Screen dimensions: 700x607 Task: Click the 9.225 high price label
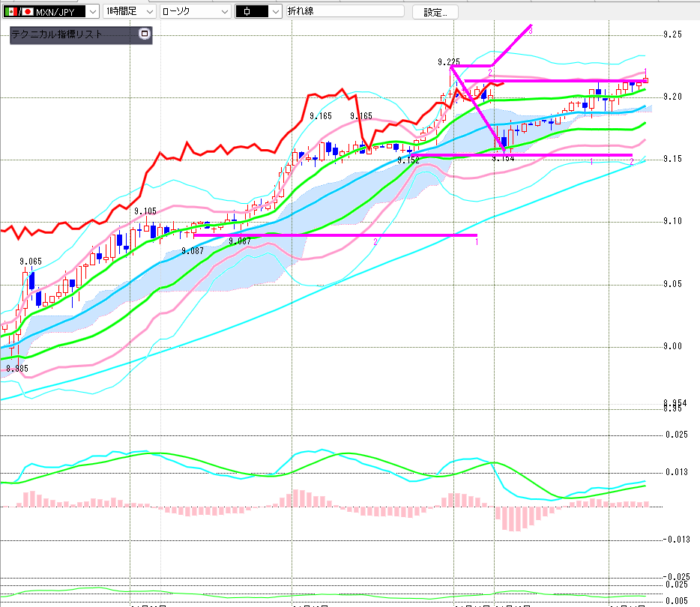448,62
